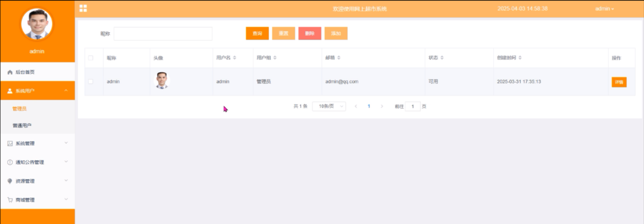Check the select-all checkbox in table header
The image size is (644, 224).
tap(91, 58)
